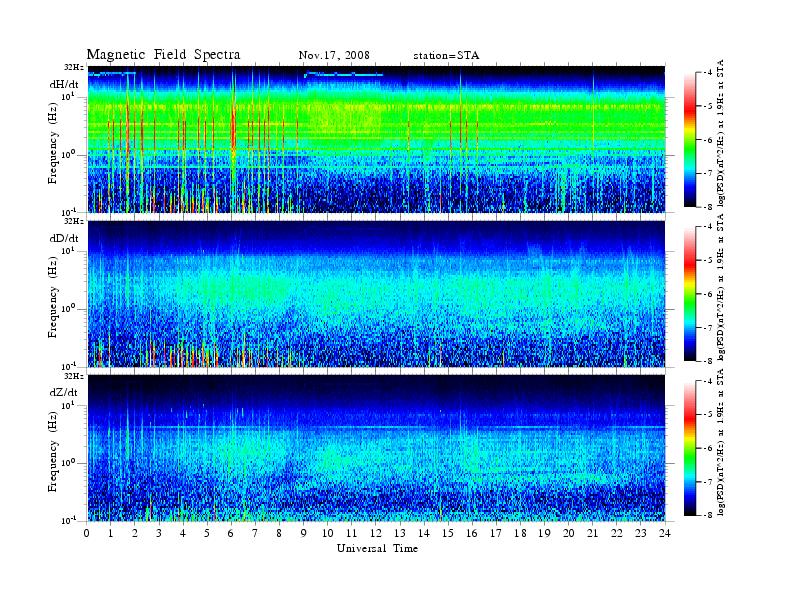This screenshot has width=792, height=612.
Task: Click hour "18" on the time axis
Action: point(520,533)
